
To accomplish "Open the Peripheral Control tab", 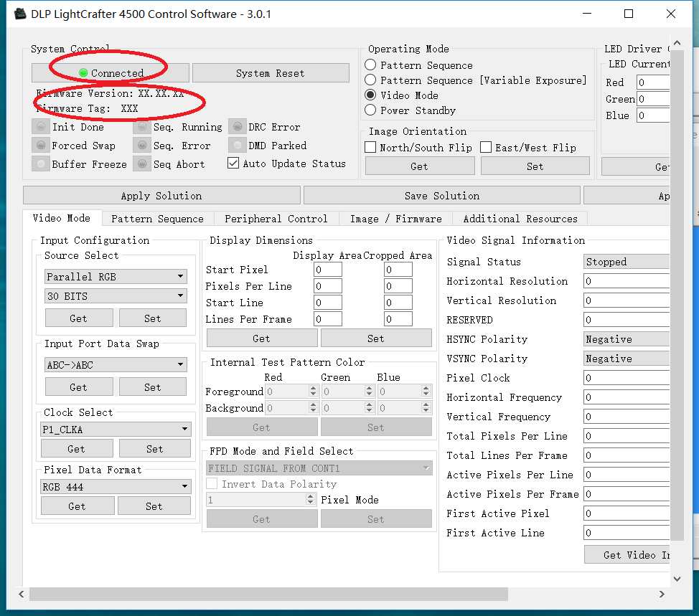I will pyautogui.click(x=276, y=219).
